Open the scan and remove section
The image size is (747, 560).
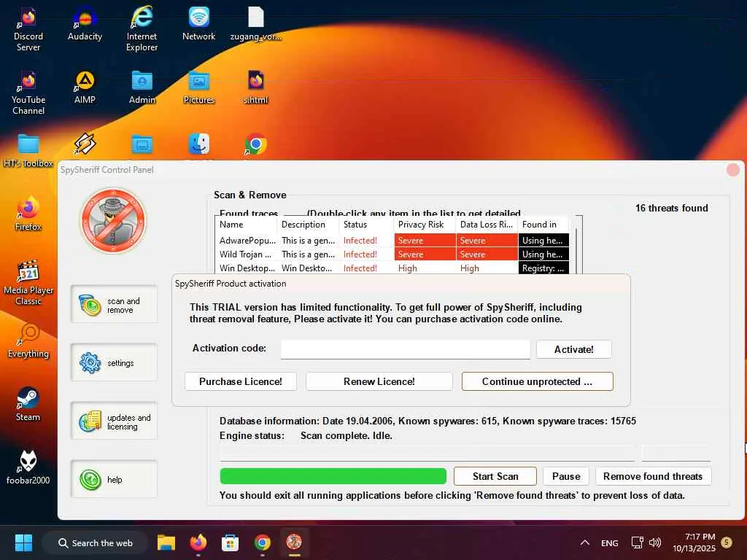(x=114, y=305)
